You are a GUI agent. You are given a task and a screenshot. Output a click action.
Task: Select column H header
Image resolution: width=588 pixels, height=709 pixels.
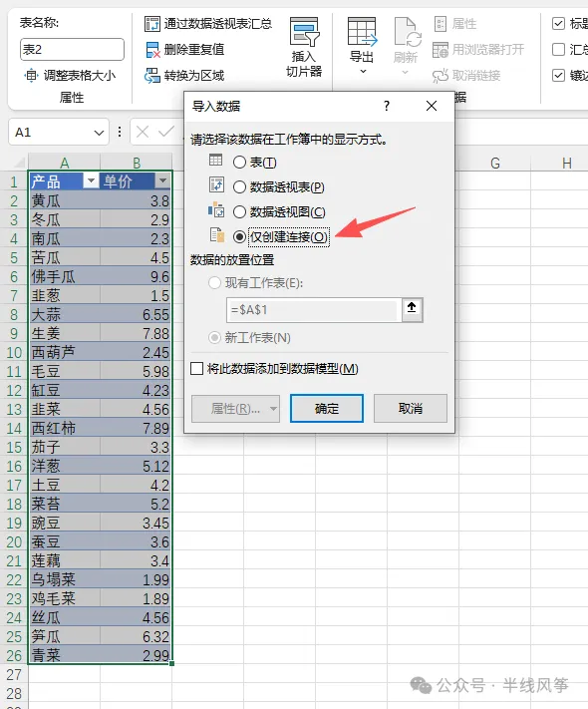(x=567, y=163)
